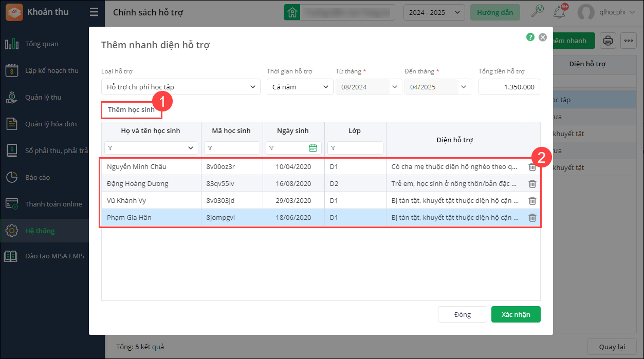Open Quản lý hóa đơn in sidebar
The height and width of the screenshot is (359, 644).
click(51, 124)
